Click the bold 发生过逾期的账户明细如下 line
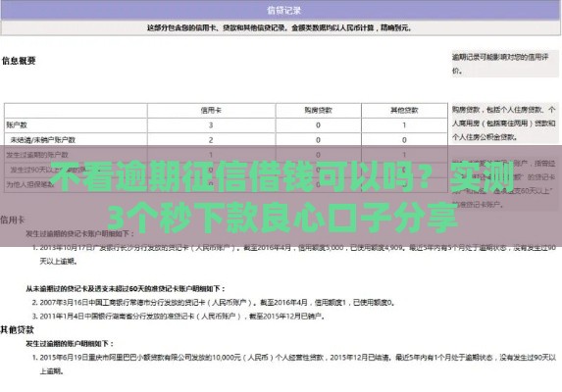This screenshot has width=562, height=392. click(x=70, y=344)
